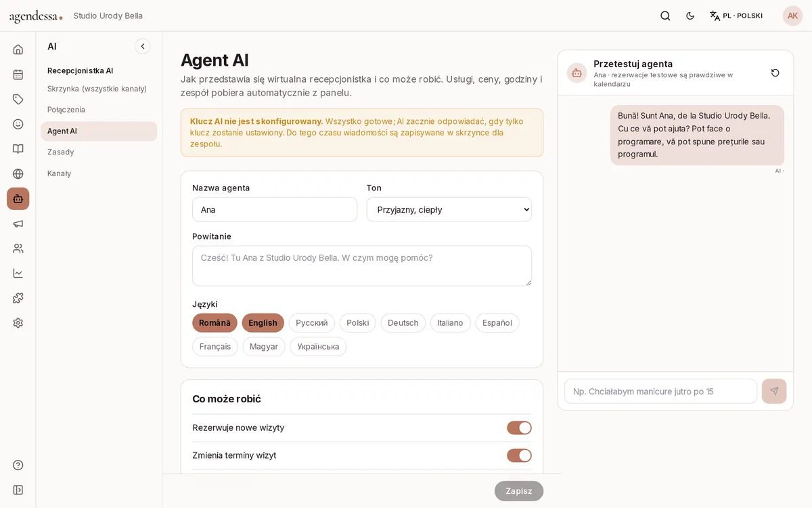The image size is (812, 508).
Task: Click the Zapisz save button
Action: pos(519,491)
